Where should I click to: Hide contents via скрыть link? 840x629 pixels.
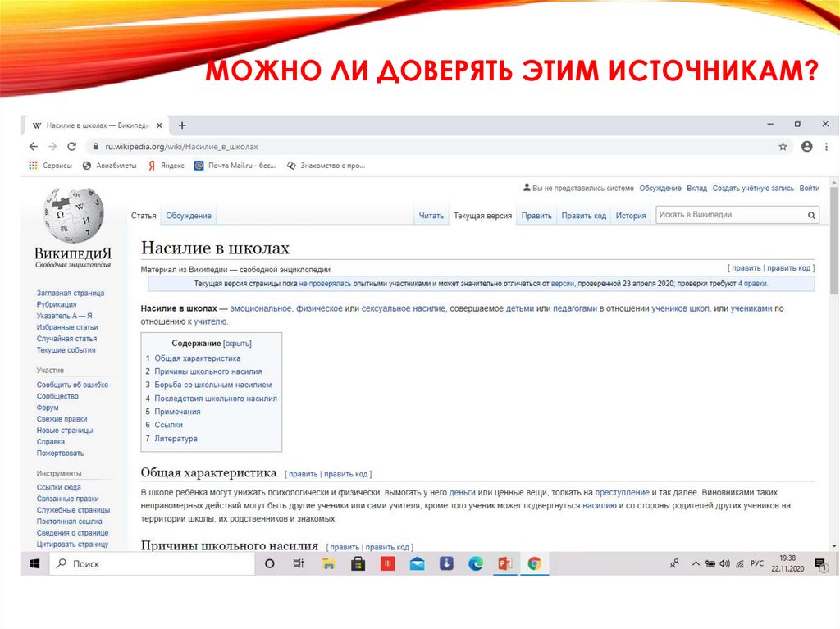[237, 343]
